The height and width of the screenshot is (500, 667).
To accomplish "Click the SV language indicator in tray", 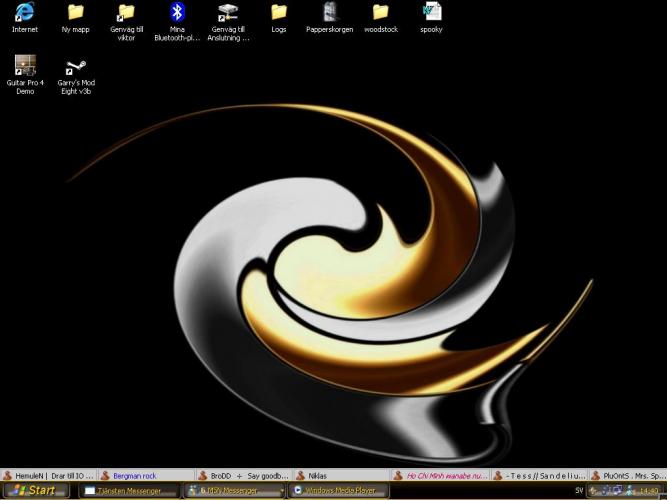I will tap(579, 491).
